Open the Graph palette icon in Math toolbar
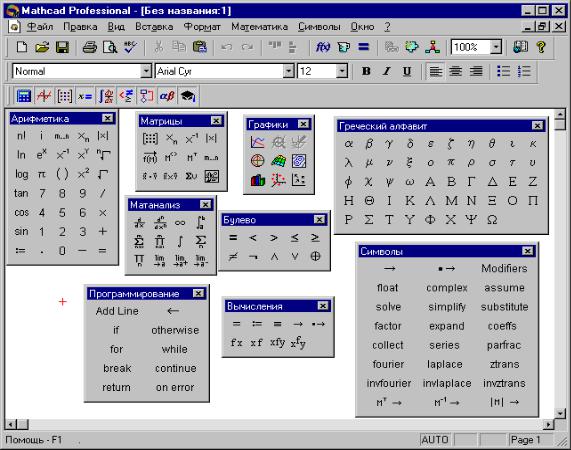This screenshot has width=571, height=450. click(x=44, y=96)
